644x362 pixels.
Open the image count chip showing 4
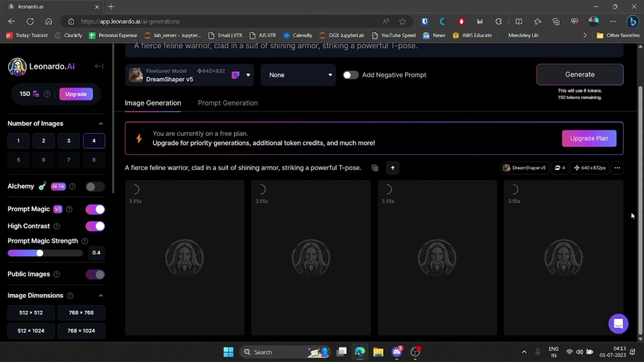559,168
